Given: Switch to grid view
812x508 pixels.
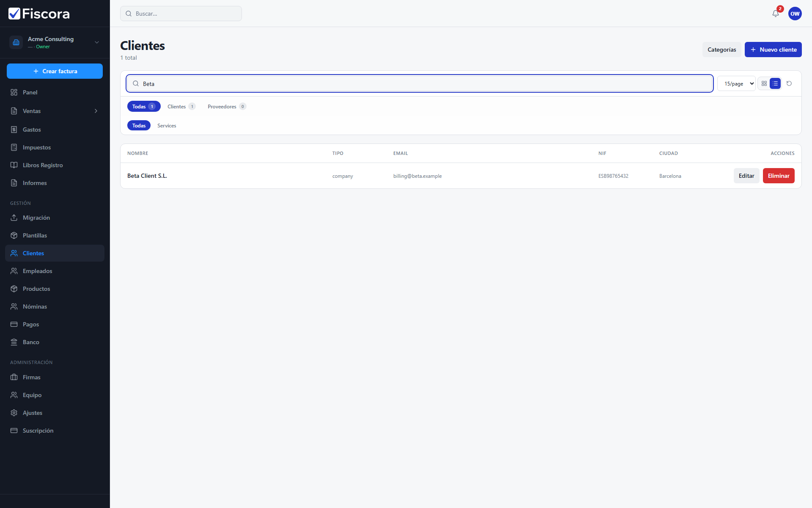Looking at the screenshot, I should (764, 83).
